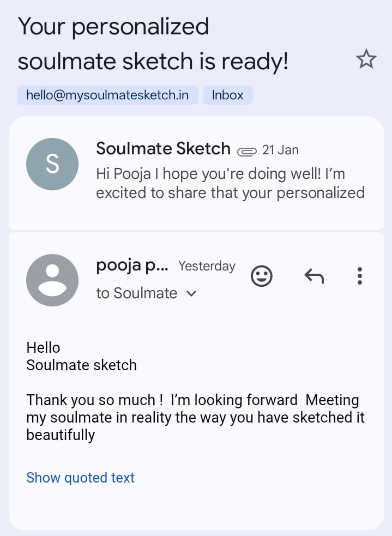Show quoted text in the reply
The image size is (392, 536).
[80, 478]
